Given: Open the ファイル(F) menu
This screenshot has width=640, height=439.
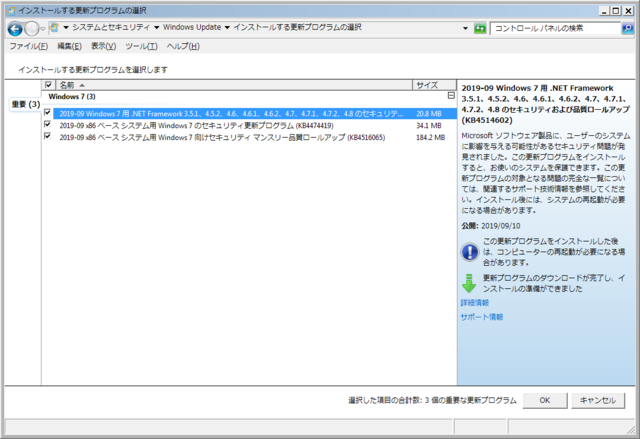Looking at the screenshot, I should point(29,46).
